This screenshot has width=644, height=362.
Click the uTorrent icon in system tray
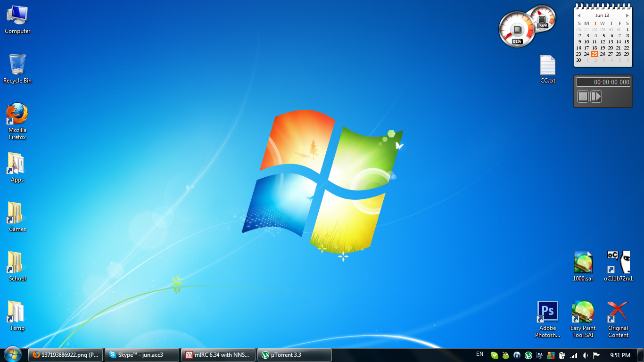tap(528, 355)
